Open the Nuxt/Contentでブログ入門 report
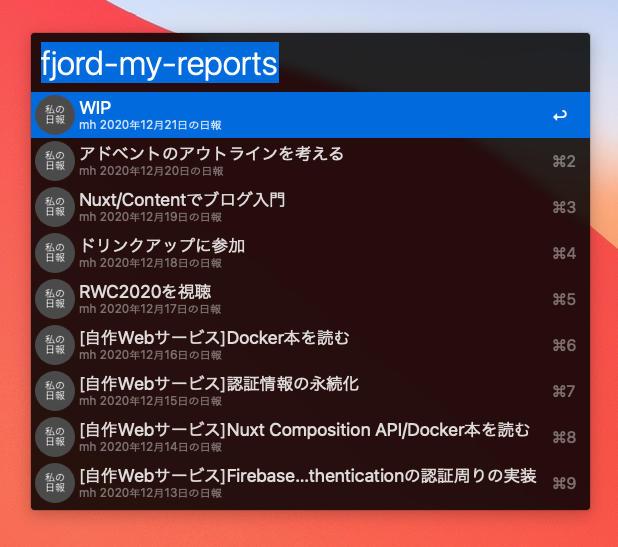618x547 pixels. 310,207
